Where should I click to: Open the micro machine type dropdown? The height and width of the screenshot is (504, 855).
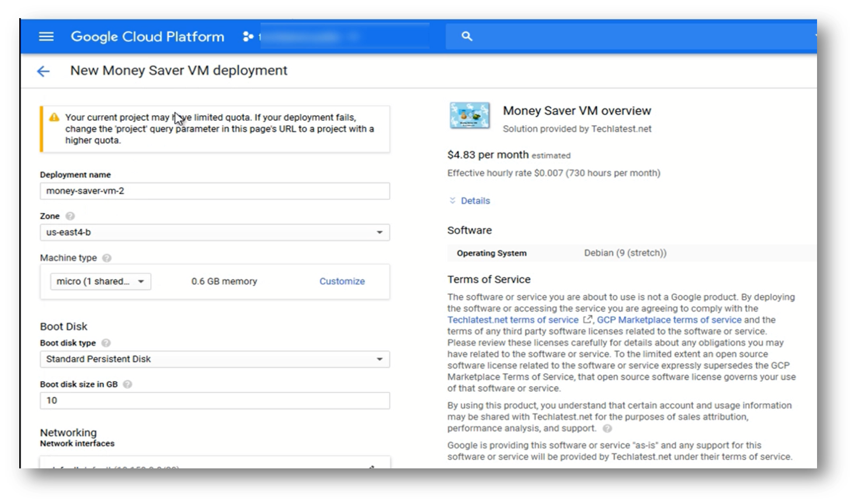[100, 281]
